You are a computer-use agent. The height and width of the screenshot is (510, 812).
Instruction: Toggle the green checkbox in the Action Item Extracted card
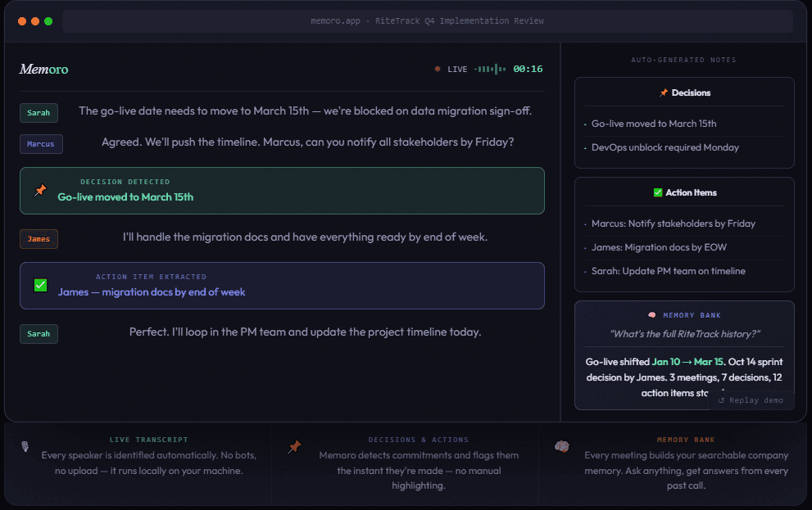[x=39, y=285]
